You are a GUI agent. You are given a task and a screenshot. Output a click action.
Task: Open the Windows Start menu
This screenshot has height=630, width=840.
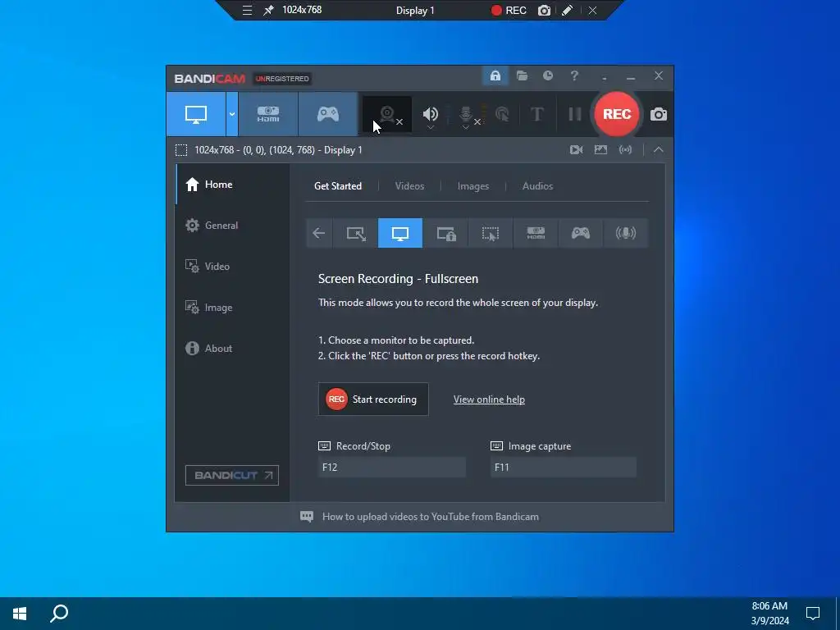pos(20,614)
